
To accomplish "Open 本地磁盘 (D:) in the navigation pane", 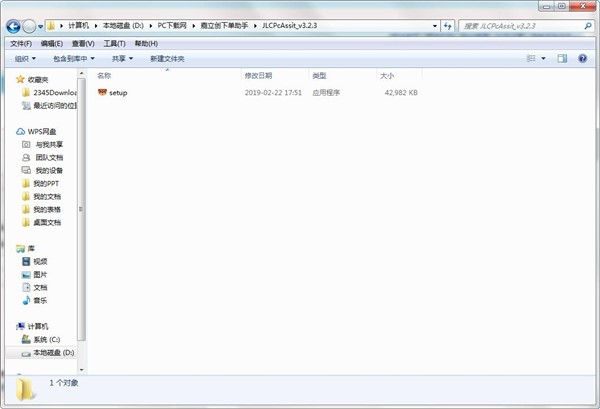I will [x=48, y=353].
